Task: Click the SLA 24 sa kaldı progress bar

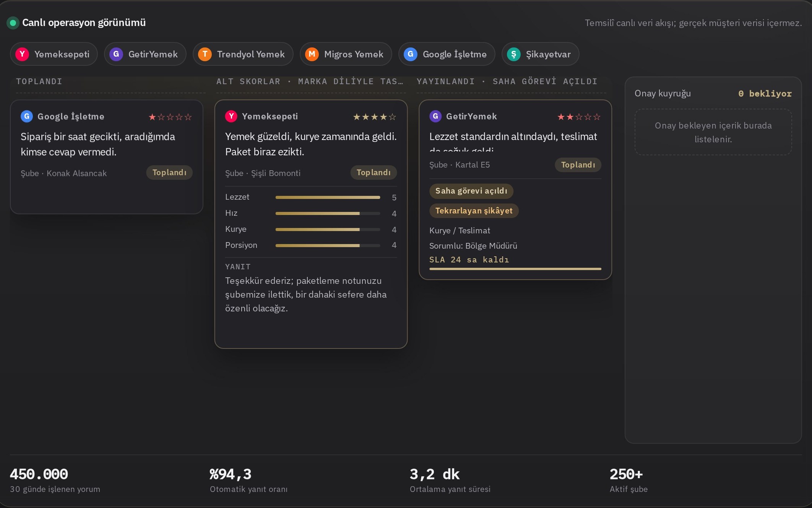Action: coord(515,269)
